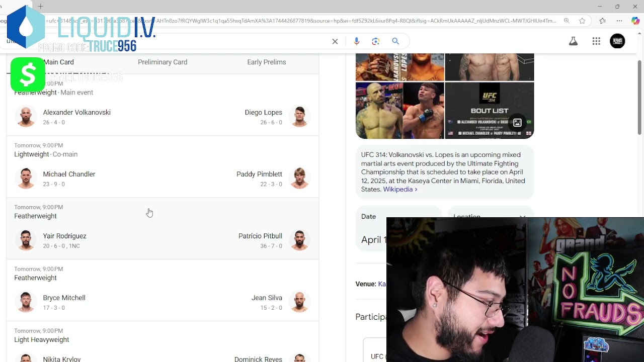This screenshot has width=644, height=362.
Task: Click Featherweight label above Yair Rodríguez
Action: (x=35, y=216)
